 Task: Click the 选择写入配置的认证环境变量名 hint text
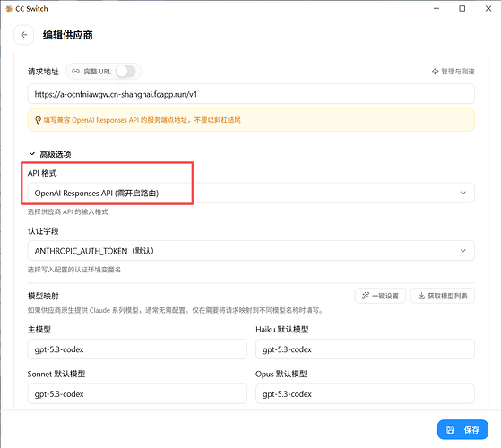point(74,270)
